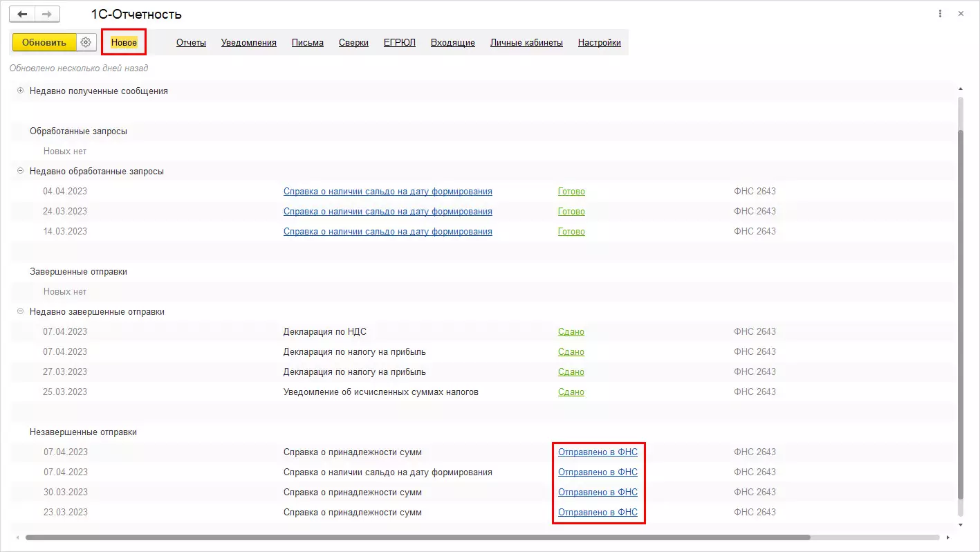Viewport: 980px width, 552px height.
Task: Open Отправлено в ФНС for the 30.03.2023 row
Action: [x=598, y=492]
